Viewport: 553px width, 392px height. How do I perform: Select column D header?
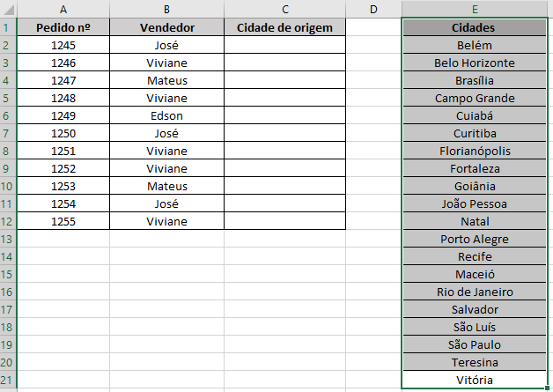tap(373, 10)
